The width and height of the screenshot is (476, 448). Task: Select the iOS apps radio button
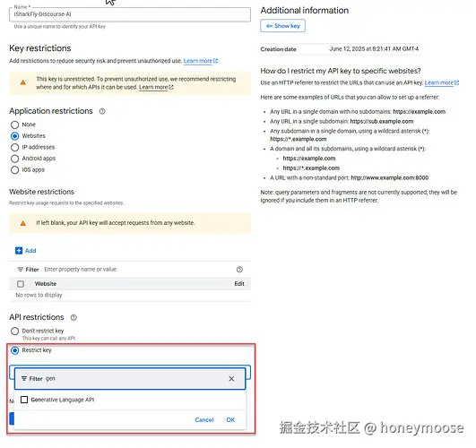click(x=14, y=170)
